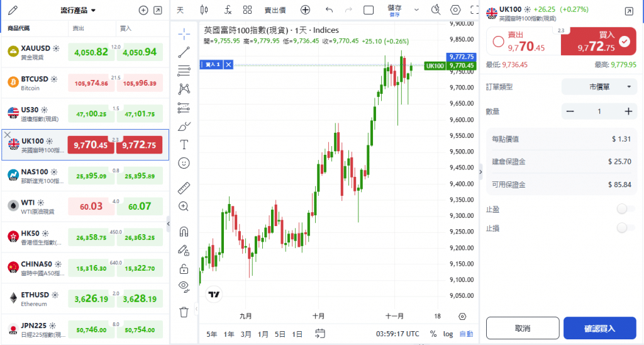The width and height of the screenshot is (644, 345).
Task: Click the compare symbol plus icon in chart toolbar
Action: (305, 10)
